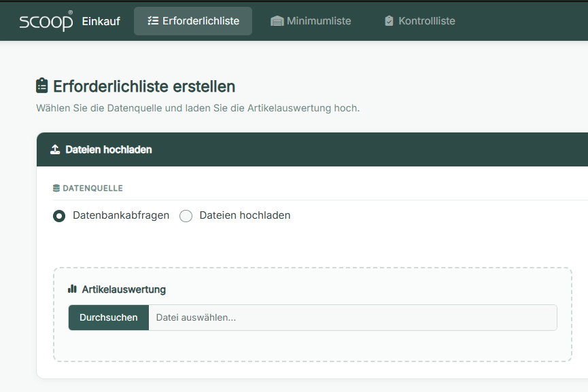
Task: Click the upload icon in card header
Action: click(x=55, y=149)
